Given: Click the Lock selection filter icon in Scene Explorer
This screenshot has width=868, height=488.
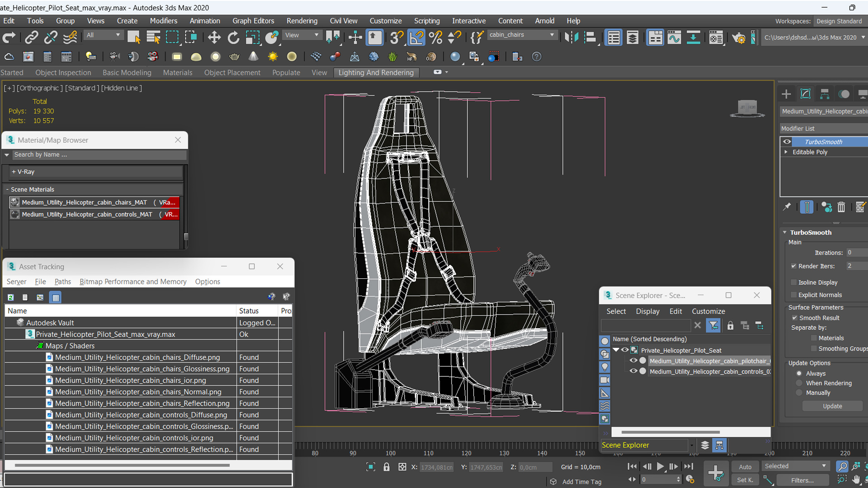Looking at the screenshot, I should pos(730,325).
